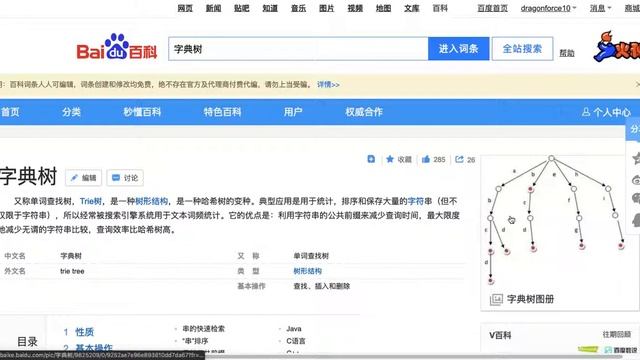Select the 图片 top nav item

pyautogui.click(x=327, y=8)
